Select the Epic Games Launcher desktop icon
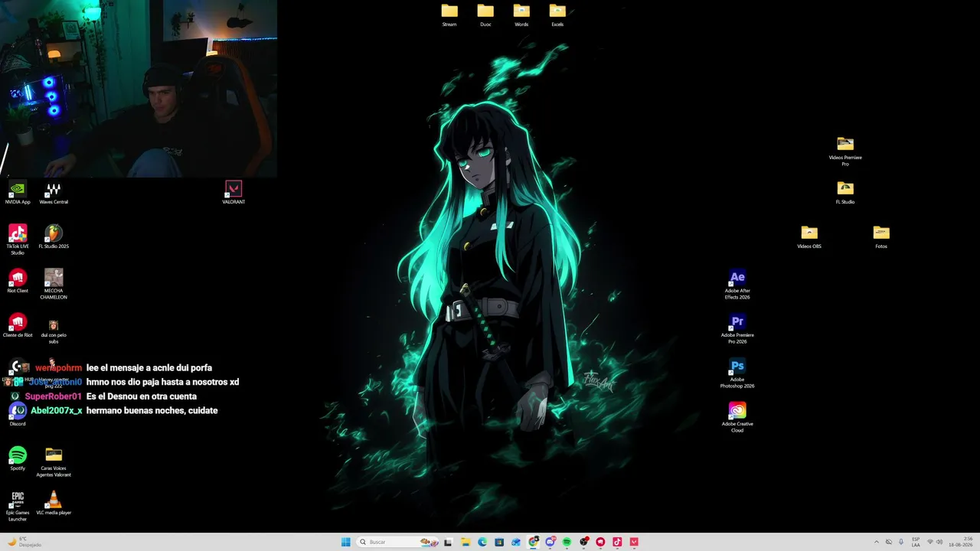The height and width of the screenshot is (551, 980). (x=18, y=506)
